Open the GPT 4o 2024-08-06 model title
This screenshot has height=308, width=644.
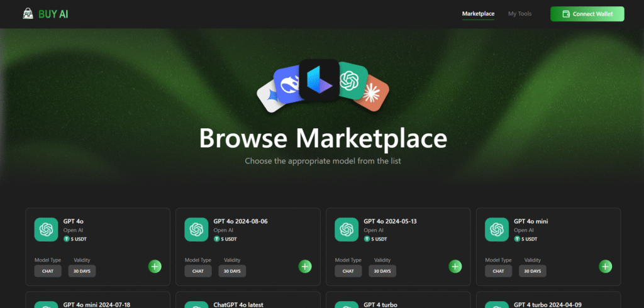coord(241,221)
